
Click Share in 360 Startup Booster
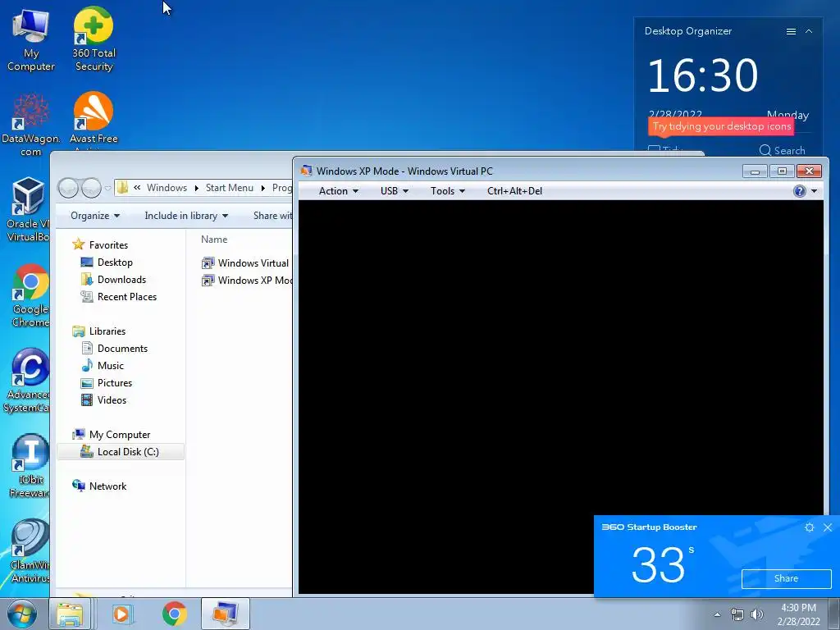[786, 578]
